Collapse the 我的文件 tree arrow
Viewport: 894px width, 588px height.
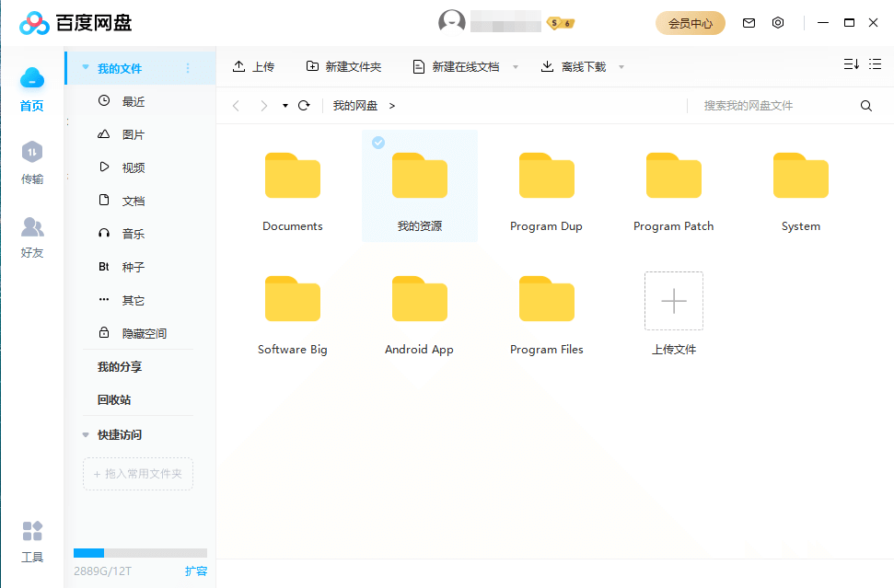pos(86,67)
